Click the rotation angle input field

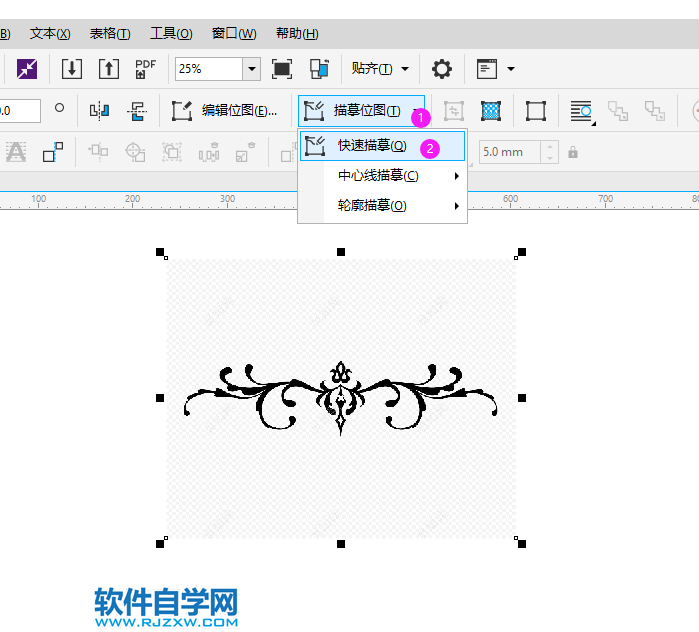pos(20,111)
